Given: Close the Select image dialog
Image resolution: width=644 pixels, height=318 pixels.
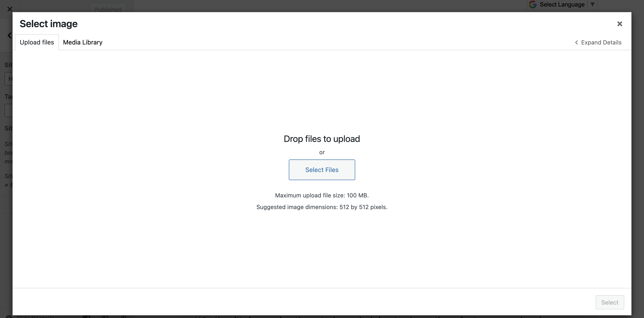Looking at the screenshot, I should 619,24.
